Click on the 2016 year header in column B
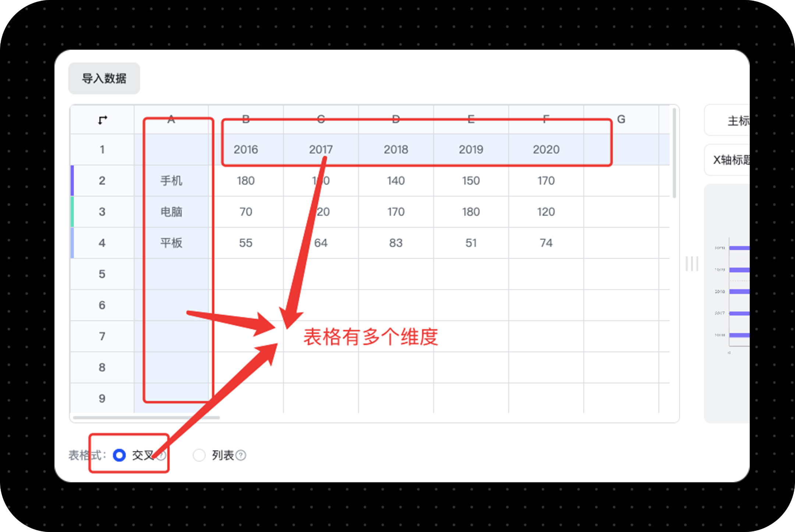 coord(245,149)
